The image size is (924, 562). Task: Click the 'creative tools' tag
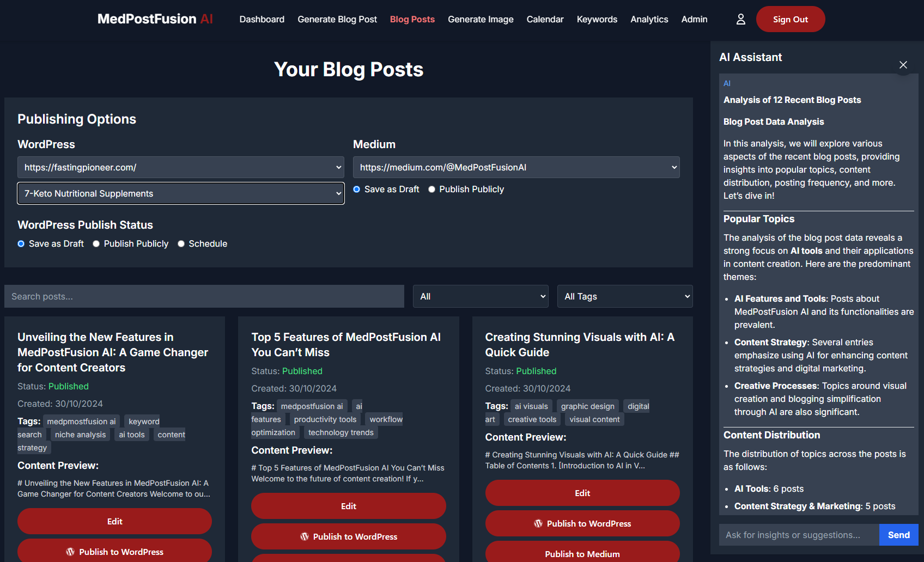point(532,419)
